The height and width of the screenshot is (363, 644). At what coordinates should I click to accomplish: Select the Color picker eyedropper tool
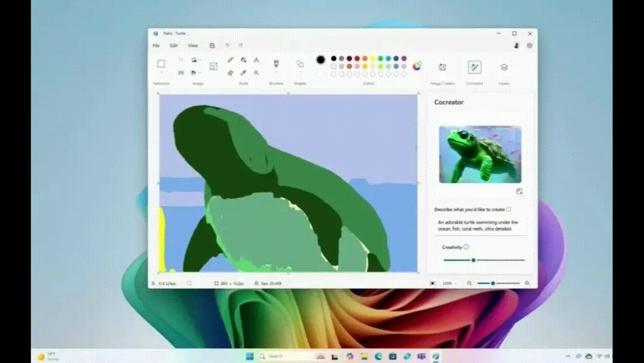[x=244, y=73]
